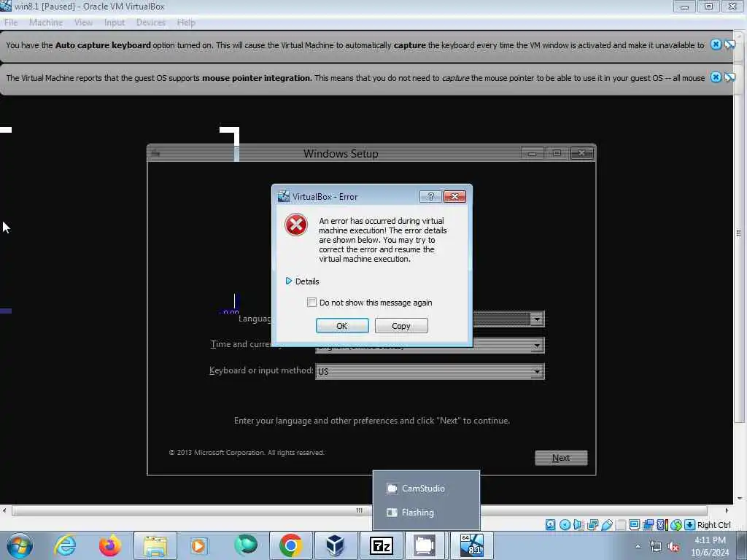
Task: Open Windows Explorer from taskbar
Action: pyautogui.click(x=155, y=545)
